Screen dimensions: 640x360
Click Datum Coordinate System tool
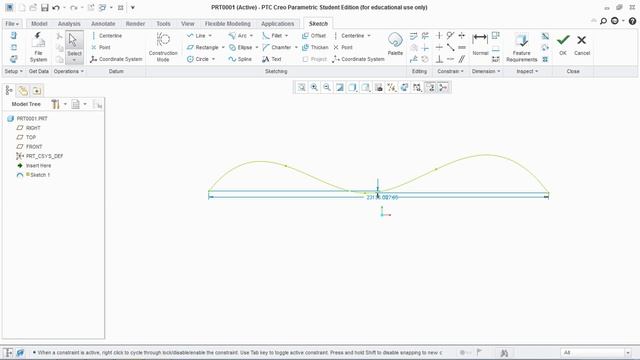116,59
